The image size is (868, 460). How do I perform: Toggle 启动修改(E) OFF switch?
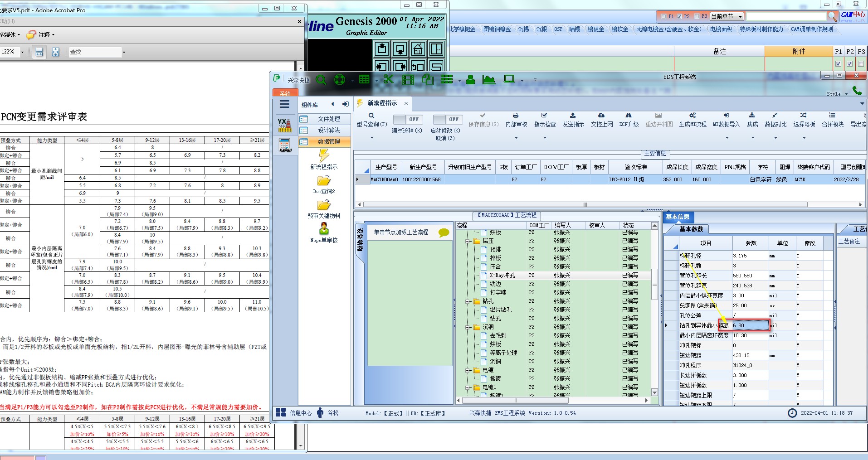(x=447, y=119)
